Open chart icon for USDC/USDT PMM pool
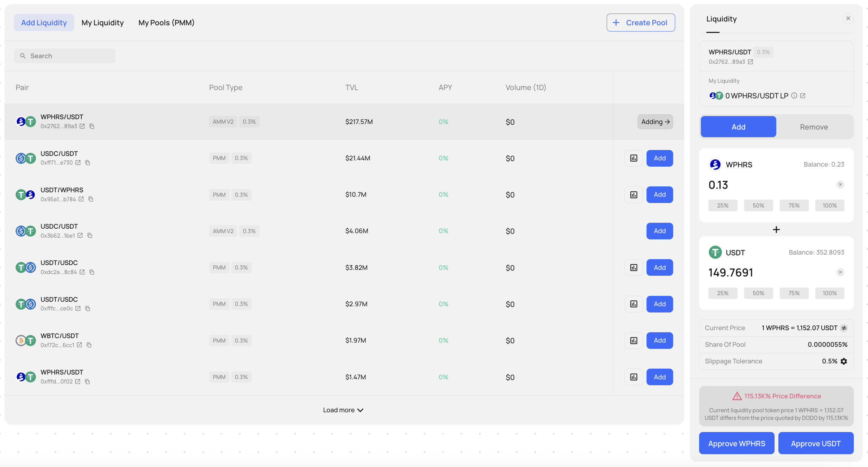This screenshot has height=467, width=868. tap(633, 158)
